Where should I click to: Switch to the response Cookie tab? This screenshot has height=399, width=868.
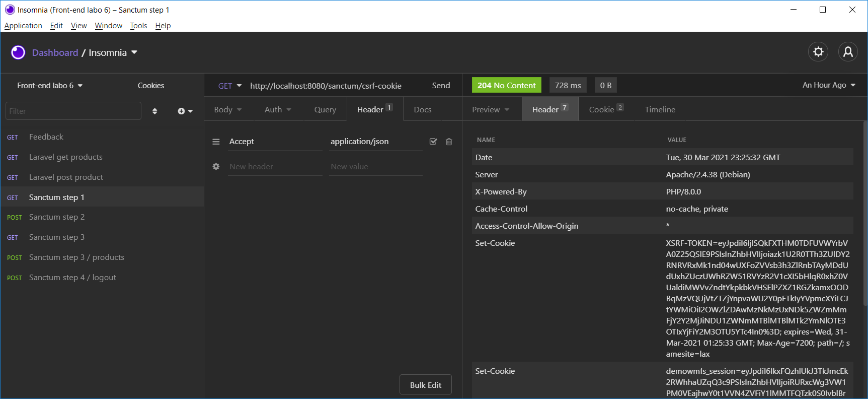pyautogui.click(x=606, y=109)
